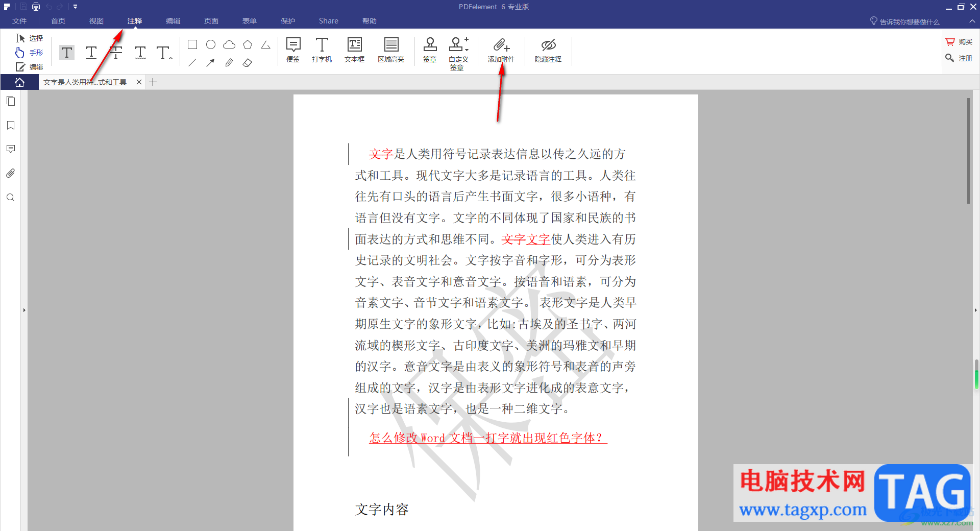Select the arrow drawing tool
The width and height of the screenshot is (980, 531).
pos(211,63)
